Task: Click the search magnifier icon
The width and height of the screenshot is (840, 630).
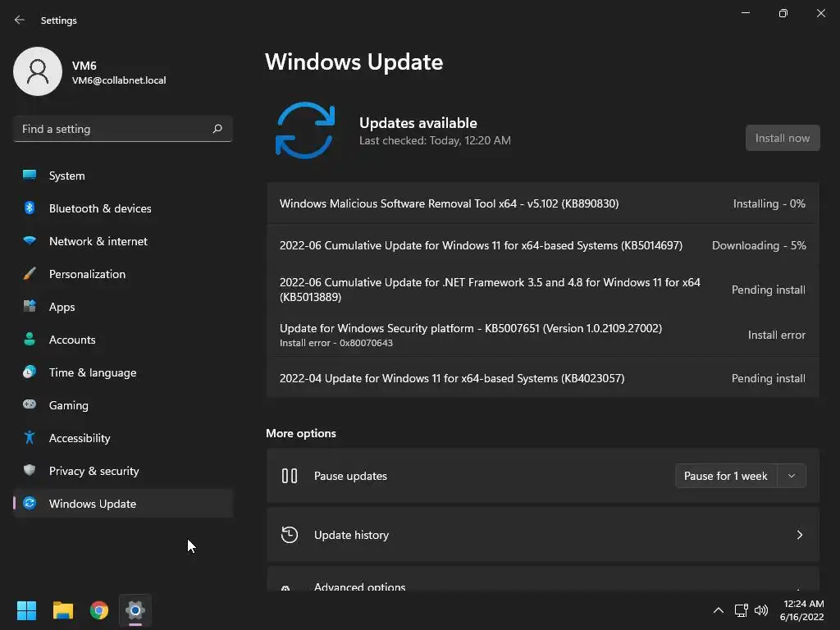Action: pos(217,129)
